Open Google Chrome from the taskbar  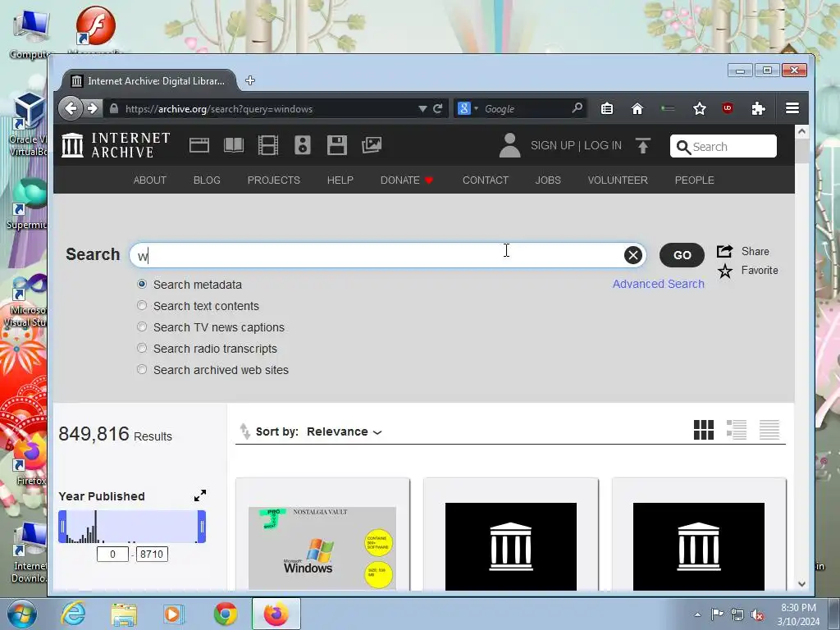tap(226, 614)
